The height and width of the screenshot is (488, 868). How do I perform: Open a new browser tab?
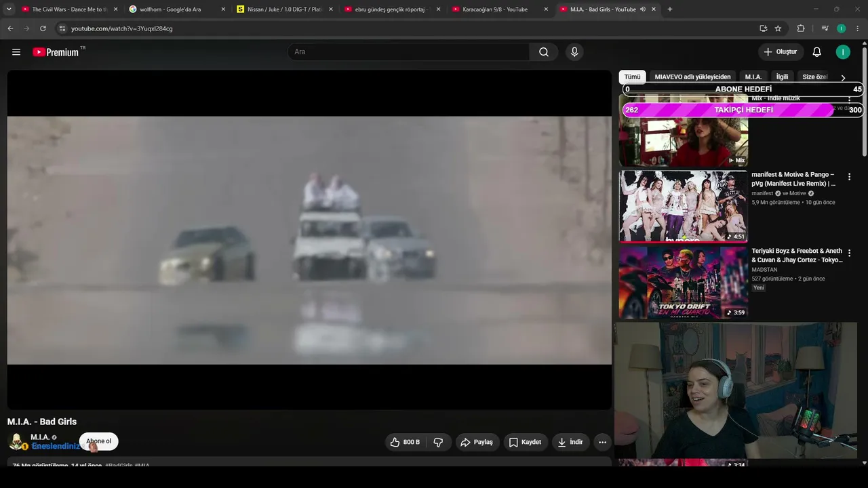tap(670, 9)
